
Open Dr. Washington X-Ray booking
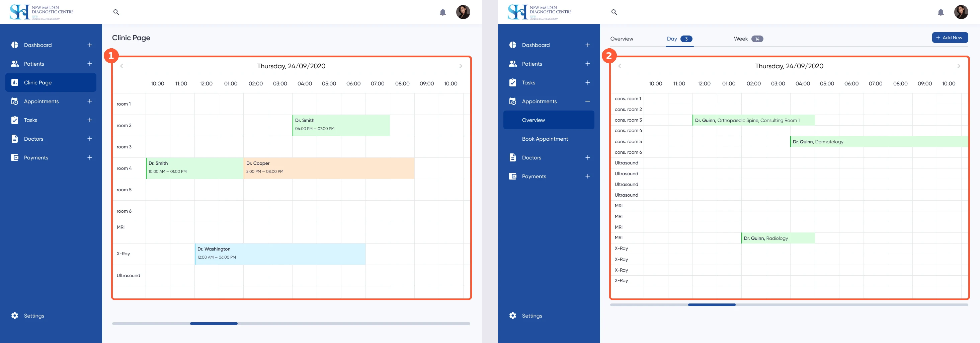(280, 254)
